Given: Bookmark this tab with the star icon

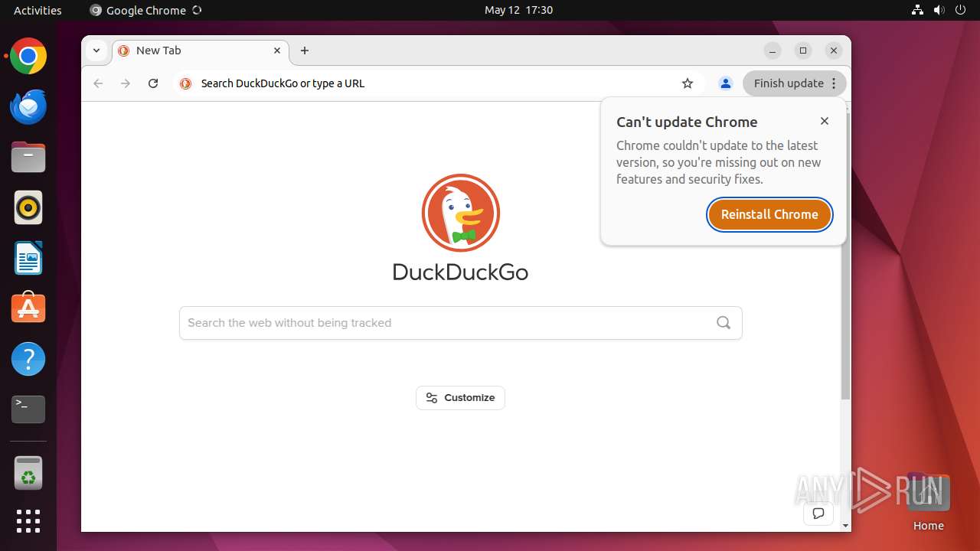Looking at the screenshot, I should coord(688,83).
